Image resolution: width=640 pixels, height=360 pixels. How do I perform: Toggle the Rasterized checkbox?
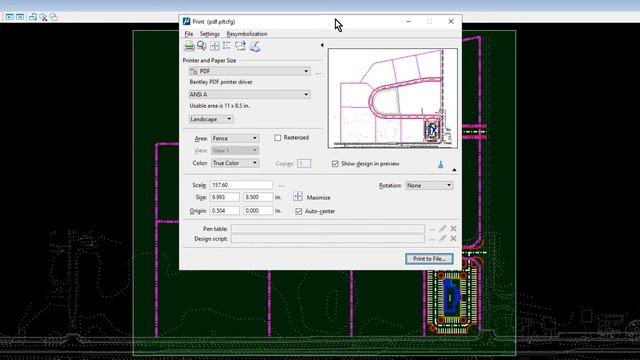coord(278,138)
